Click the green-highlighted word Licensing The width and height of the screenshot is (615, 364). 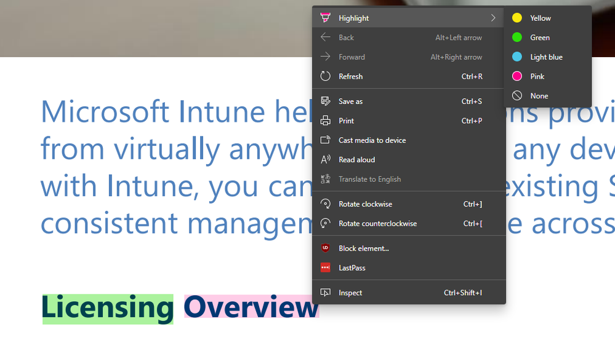[108, 309]
